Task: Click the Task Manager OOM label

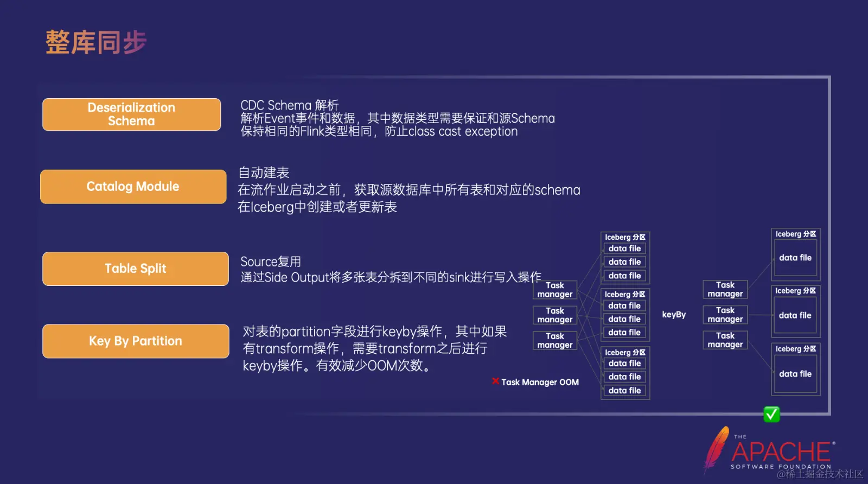Action: [540, 382]
